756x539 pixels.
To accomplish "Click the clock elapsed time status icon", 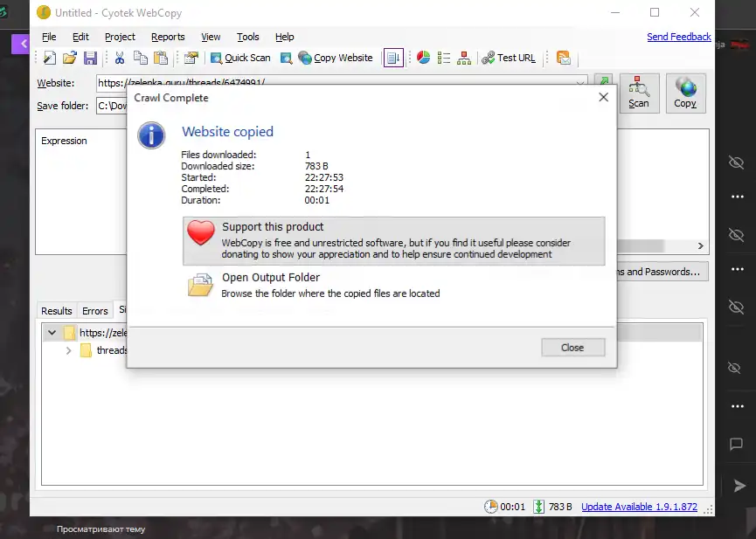I will (x=491, y=507).
